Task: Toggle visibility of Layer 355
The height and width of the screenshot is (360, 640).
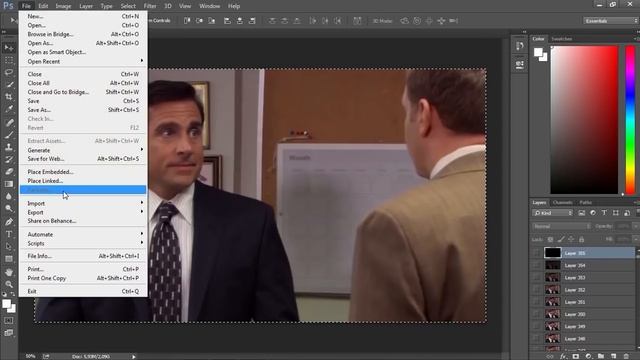Action: click(x=536, y=253)
